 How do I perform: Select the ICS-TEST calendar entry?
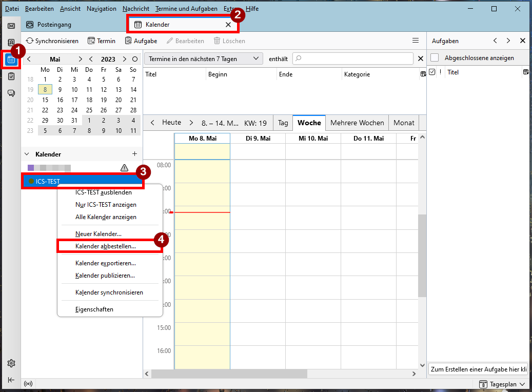(83, 181)
